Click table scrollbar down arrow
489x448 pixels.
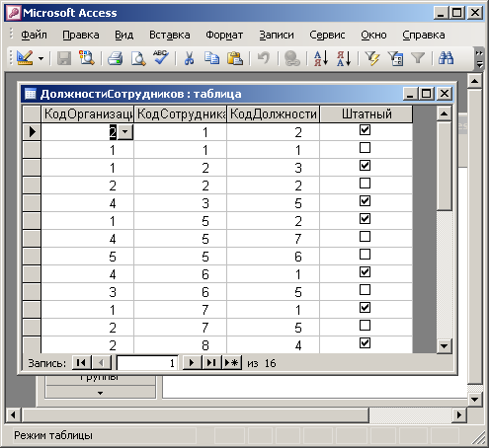click(445, 346)
